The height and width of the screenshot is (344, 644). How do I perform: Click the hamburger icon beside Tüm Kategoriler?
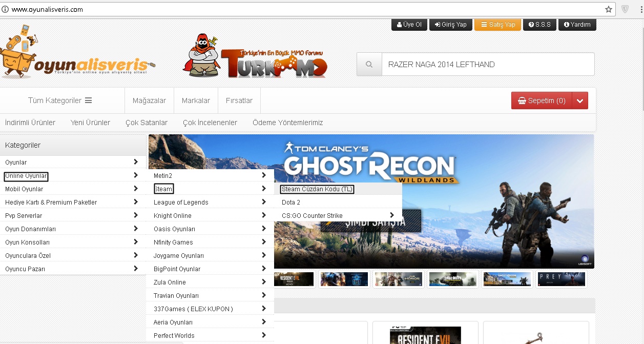pos(88,100)
